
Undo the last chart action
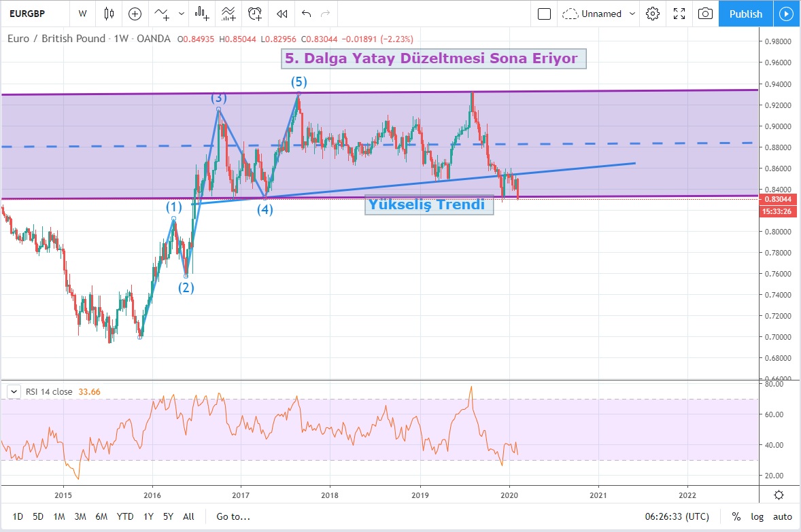[x=307, y=14]
